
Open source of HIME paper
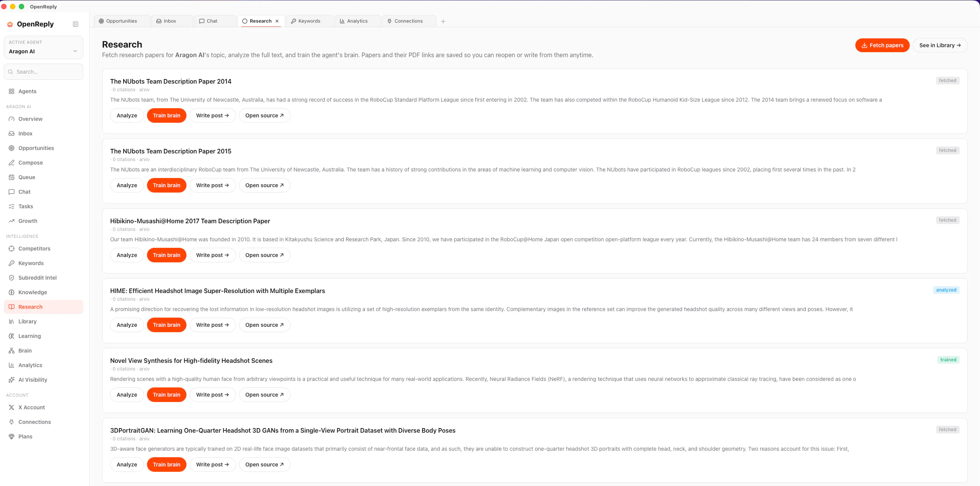coord(264,325)
